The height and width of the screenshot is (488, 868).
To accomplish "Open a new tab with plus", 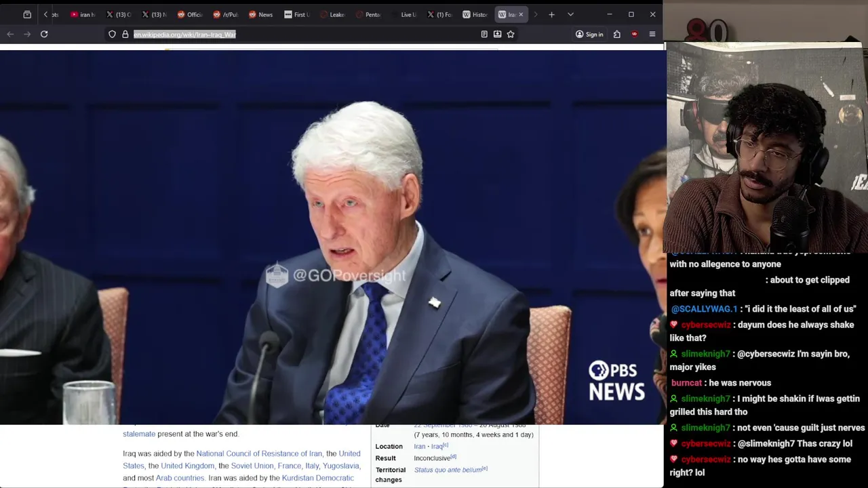I will (x=551, y=14).
